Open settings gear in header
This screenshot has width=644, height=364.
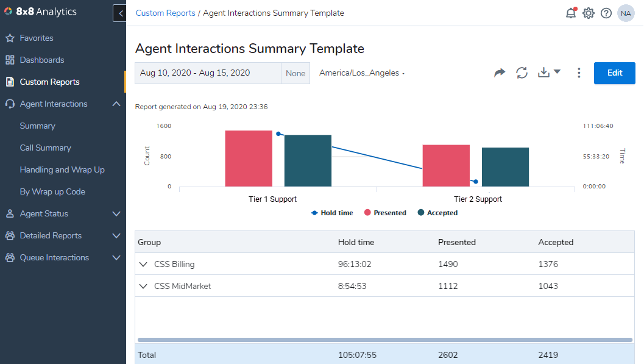click(x=589, y=13)
